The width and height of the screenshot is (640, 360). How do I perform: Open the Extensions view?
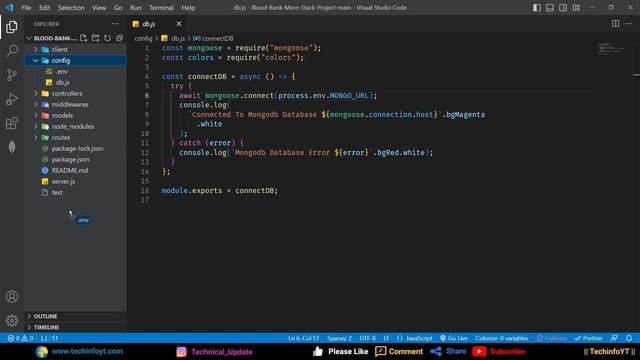(12, 123)
